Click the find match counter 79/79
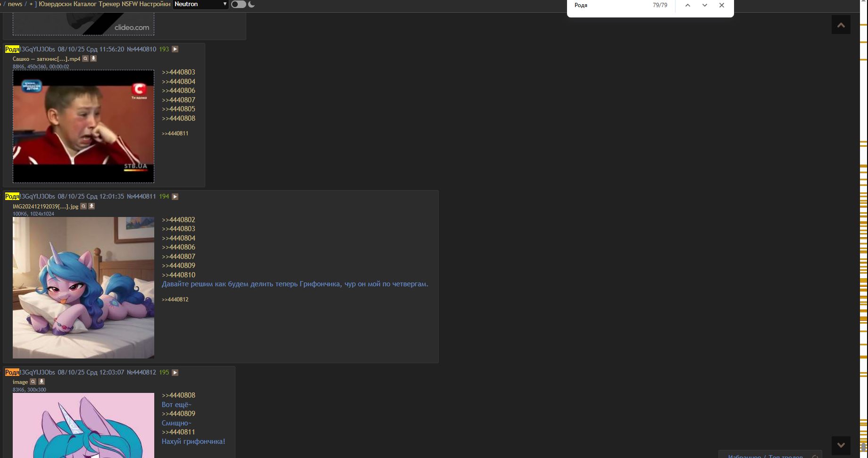 click(660, 5)
